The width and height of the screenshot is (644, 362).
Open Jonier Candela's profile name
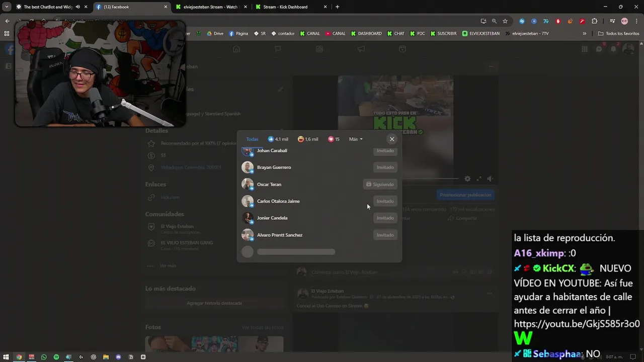pyautogui.click(x=272, y=218)
